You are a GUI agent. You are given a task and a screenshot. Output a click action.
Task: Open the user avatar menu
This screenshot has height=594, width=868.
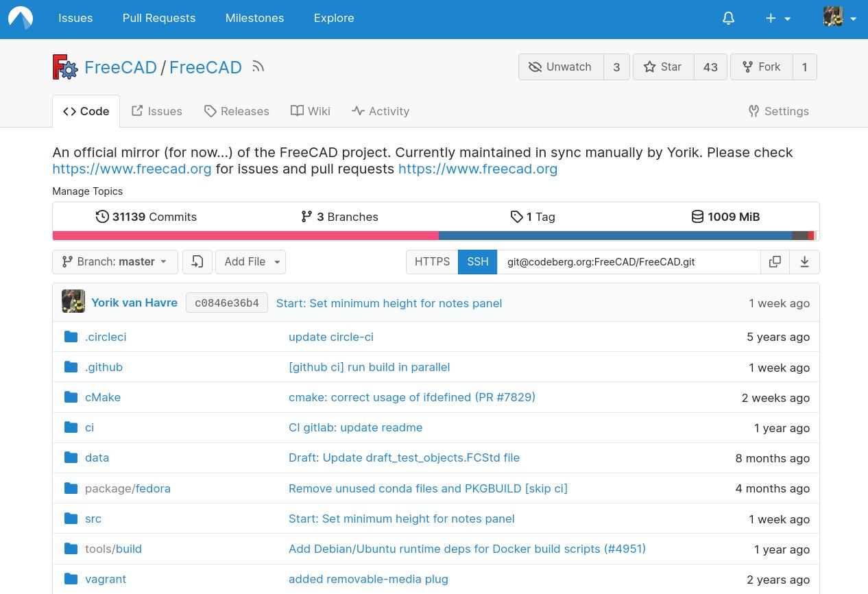tap(840, 17)
